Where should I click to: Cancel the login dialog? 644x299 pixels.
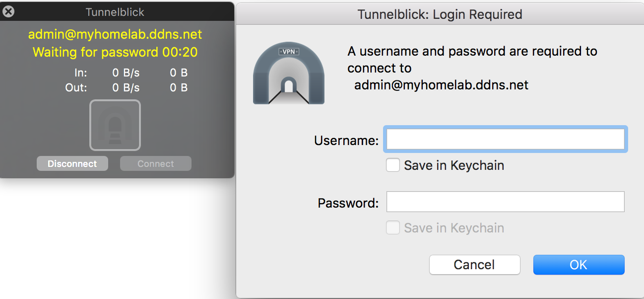click(x=474, y=265)
